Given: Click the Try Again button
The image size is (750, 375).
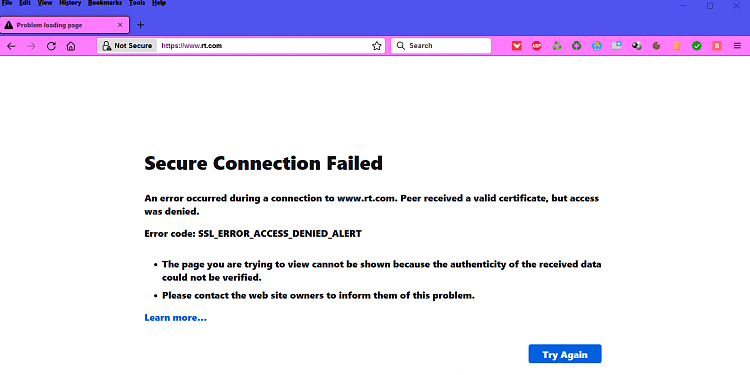Looking at the screenshot, I should click(x=565, y=354).
